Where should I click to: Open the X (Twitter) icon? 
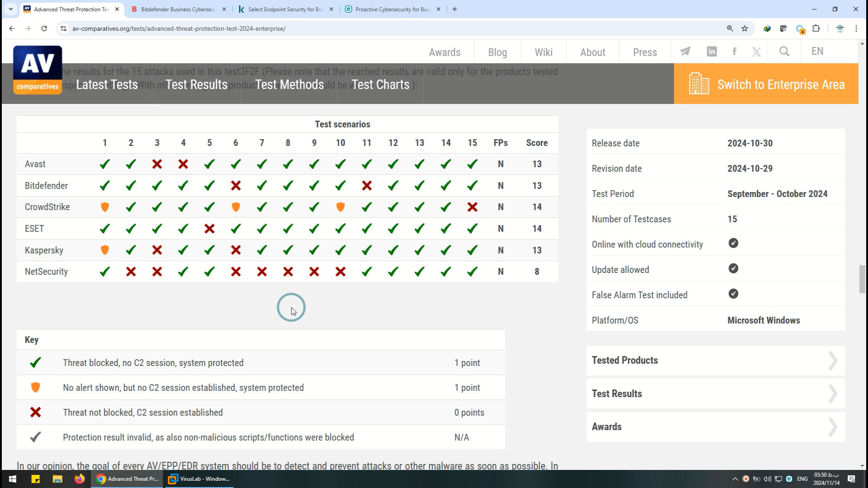point(756,52)
